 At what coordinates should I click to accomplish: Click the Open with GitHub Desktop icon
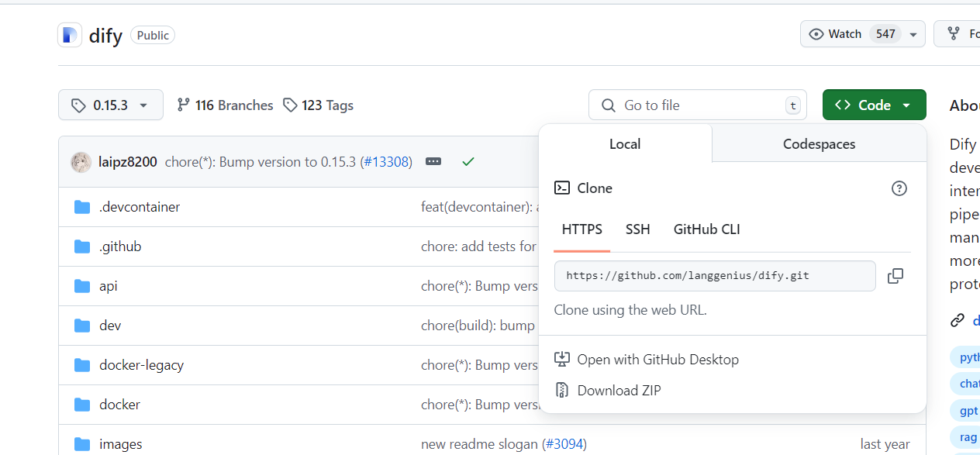(x=562, y=360)
